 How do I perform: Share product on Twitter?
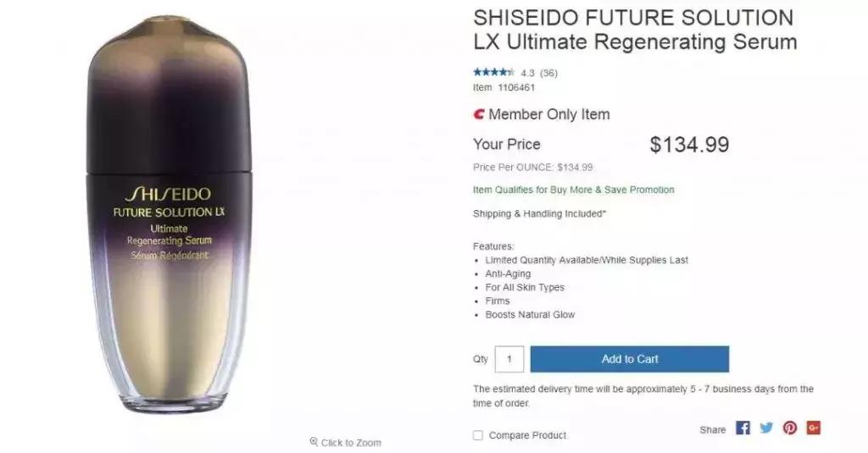[766, 428]
